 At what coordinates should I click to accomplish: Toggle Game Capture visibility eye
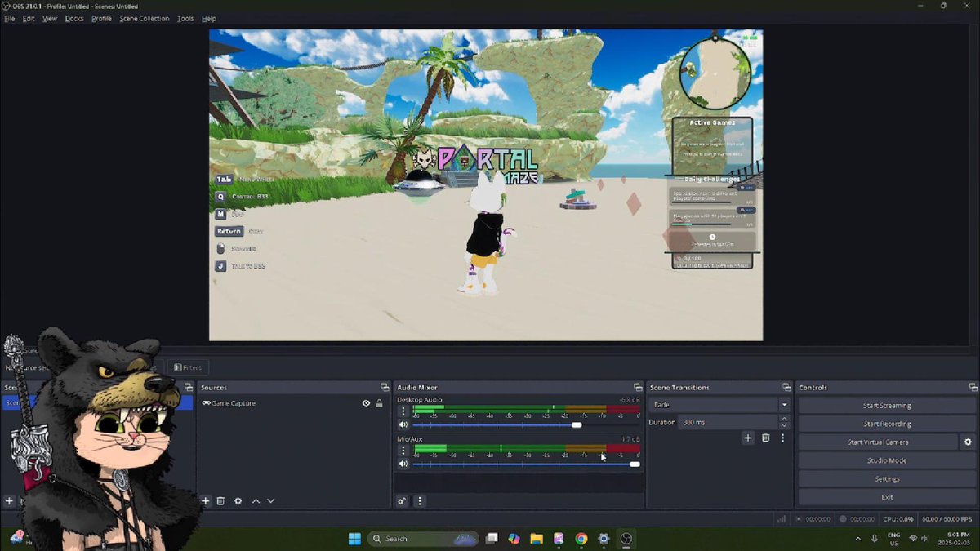[366, 403]
